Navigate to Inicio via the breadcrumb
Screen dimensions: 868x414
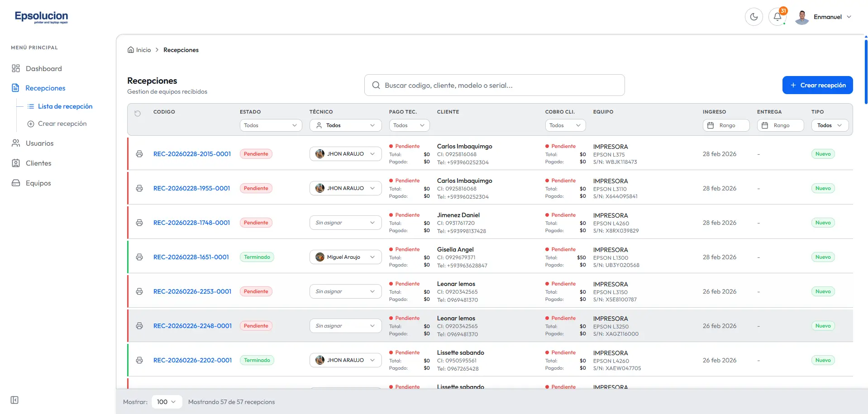point(143,50)
